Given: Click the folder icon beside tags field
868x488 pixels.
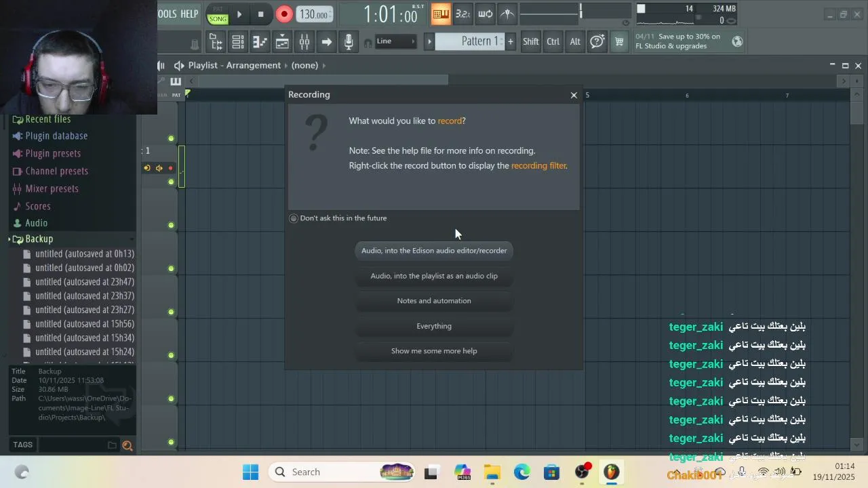Looking at the screenshot, I should click(x=112, y=445).
